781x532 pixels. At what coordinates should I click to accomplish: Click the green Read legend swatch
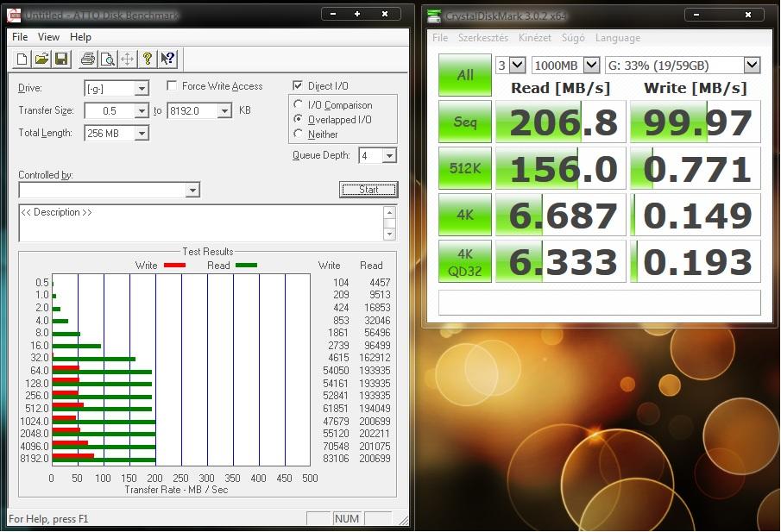coord(246,266)
